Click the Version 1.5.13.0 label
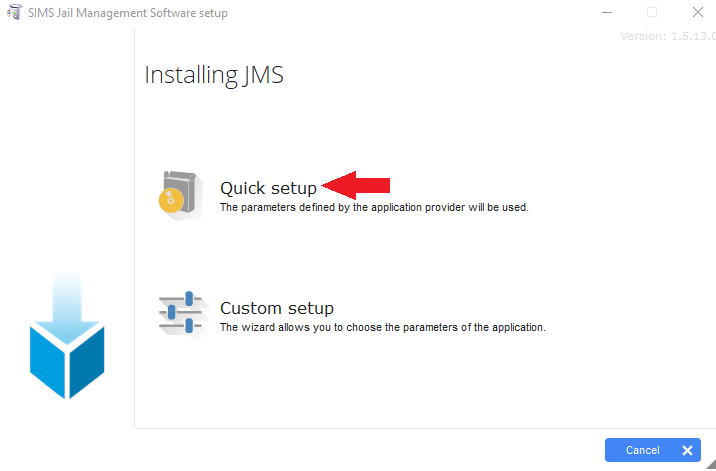Image resolution: width=716 pixels, height=471 pixels. [668, 36]
